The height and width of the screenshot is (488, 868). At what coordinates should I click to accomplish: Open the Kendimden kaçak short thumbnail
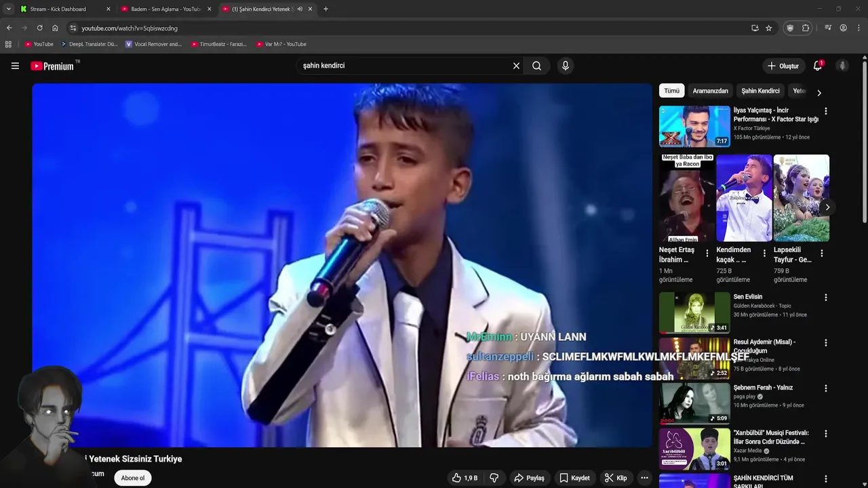(744, 198)
